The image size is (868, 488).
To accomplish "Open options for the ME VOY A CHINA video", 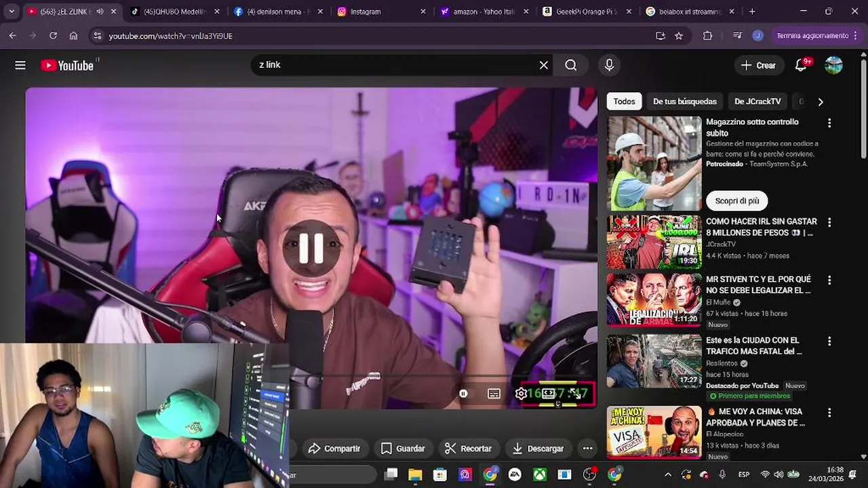I will (829, 413).
